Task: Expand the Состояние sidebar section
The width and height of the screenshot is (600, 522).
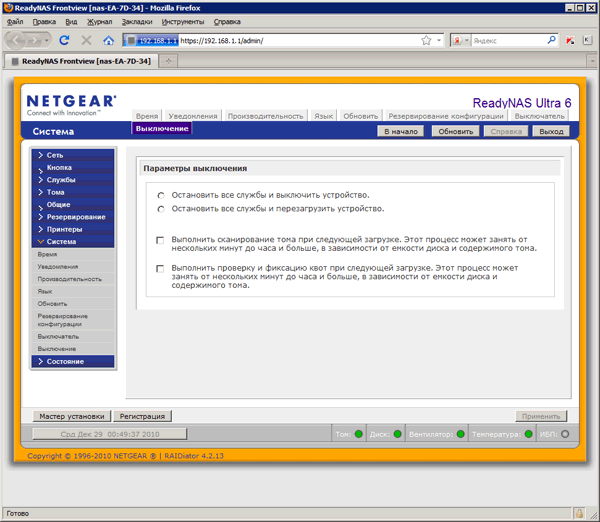Action: [x=73, y=361]
